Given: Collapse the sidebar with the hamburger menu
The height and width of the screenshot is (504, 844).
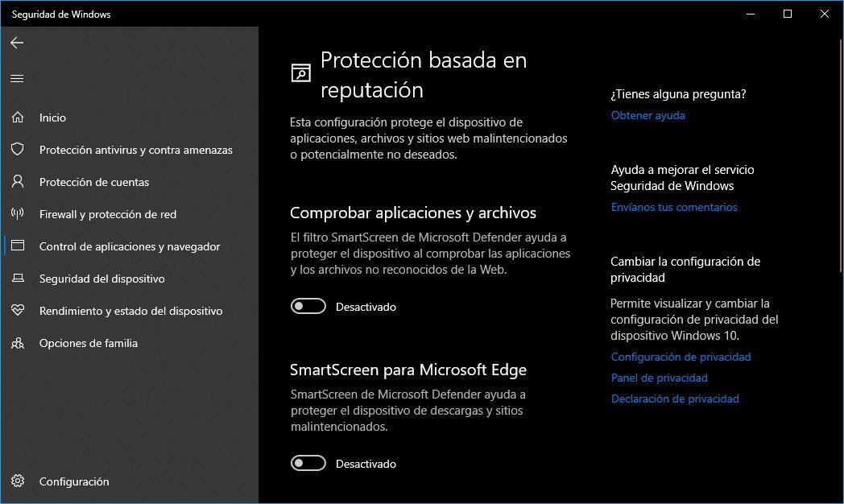Looking at the screenshot, I should pos(16,78).
